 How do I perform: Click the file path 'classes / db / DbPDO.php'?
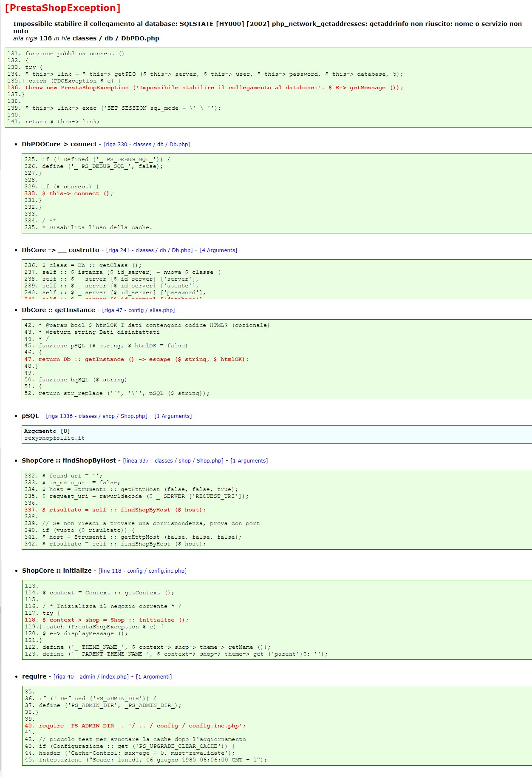point(116,38)
